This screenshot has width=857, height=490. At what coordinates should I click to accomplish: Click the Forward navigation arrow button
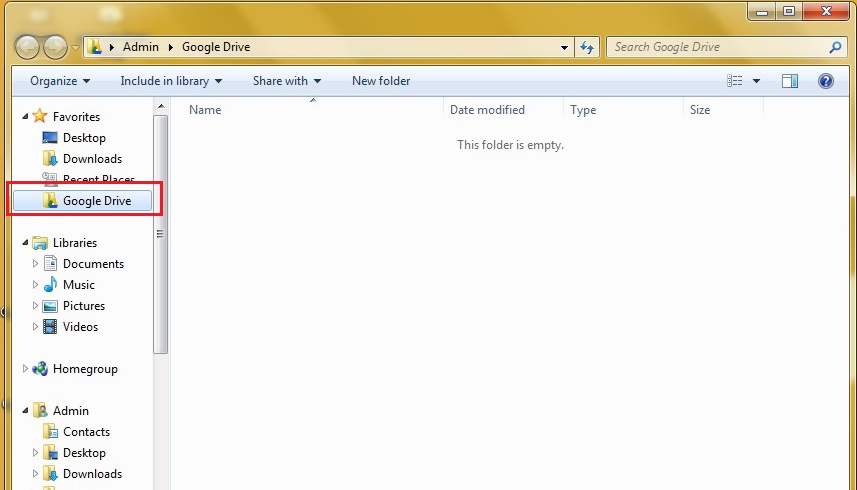pyautogui.click(x=55, y=47)
